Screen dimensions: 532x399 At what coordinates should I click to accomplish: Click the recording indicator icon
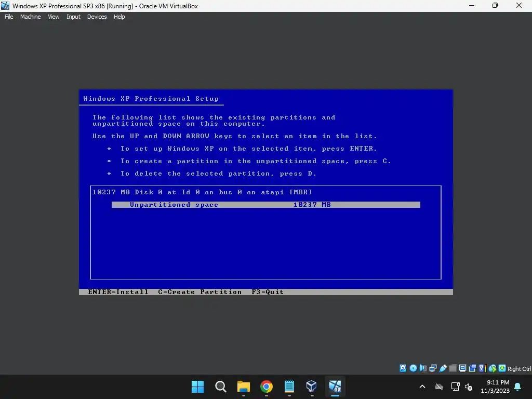472,368
